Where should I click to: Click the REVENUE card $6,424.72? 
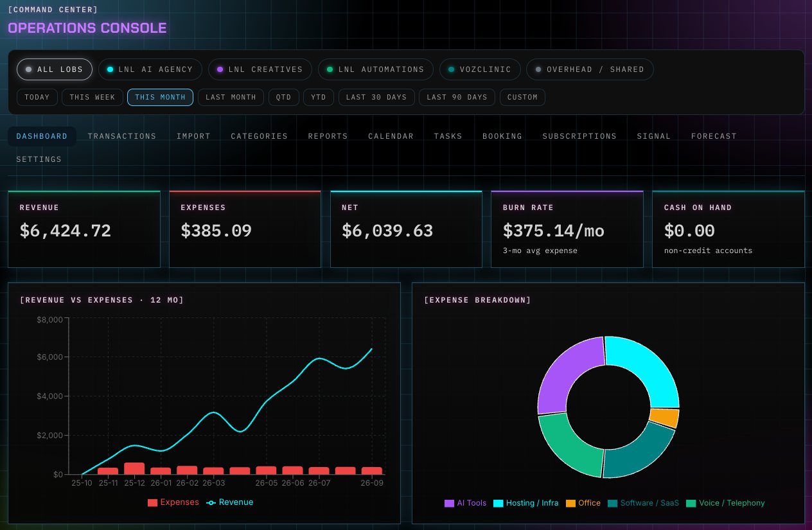(84, 229)
